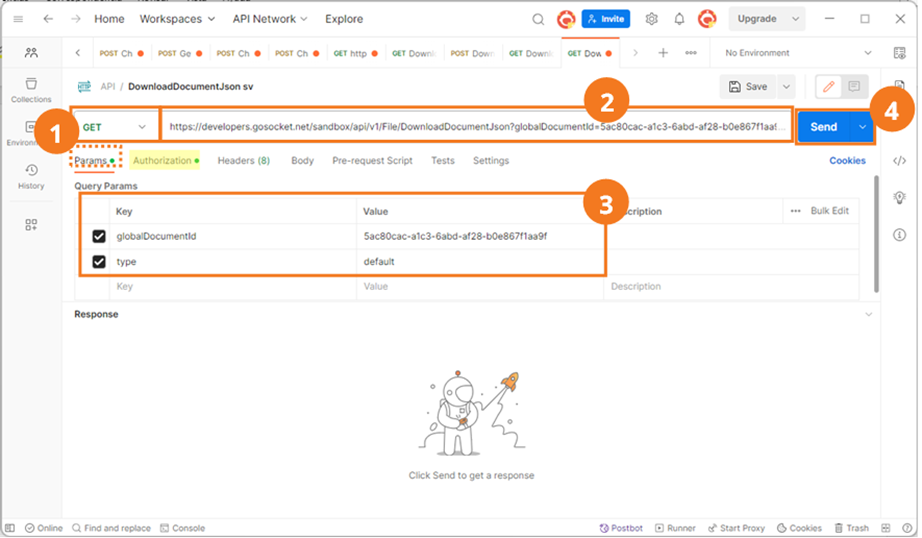Open the environment quick look icon
This screenshot has width=922, height=538.
900,53
